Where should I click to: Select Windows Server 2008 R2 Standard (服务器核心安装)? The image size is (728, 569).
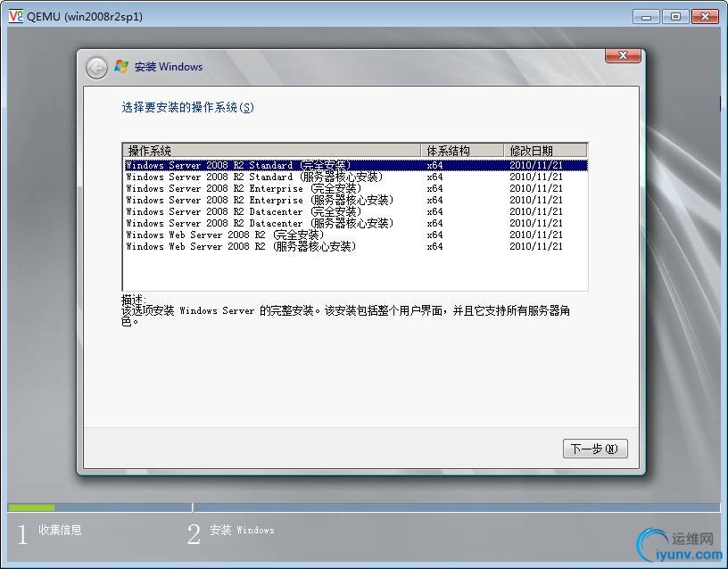tap(356, 177)
